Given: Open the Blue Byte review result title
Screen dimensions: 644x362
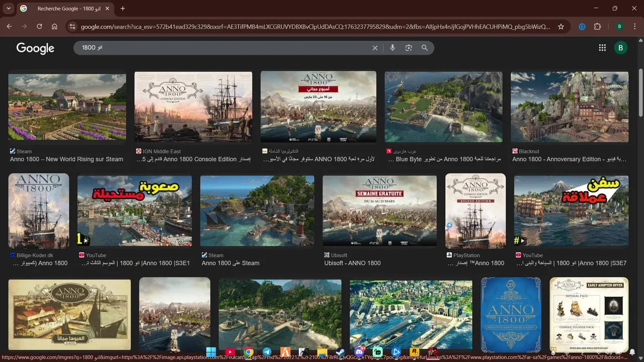Looking at the screenshot, I should (x=443, y=159).
